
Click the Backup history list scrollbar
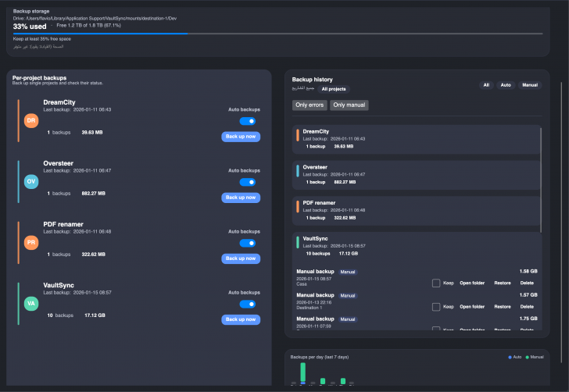point(541,180)
